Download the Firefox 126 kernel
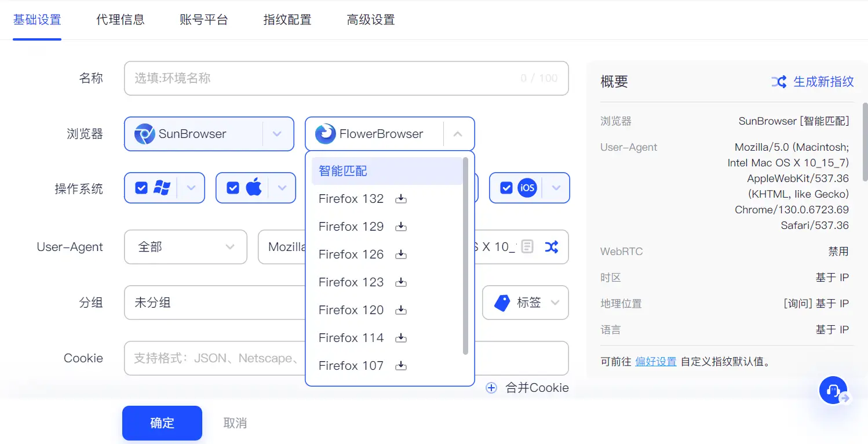The width and height of the screenshot is (868, 444). (x=400, y=254)
